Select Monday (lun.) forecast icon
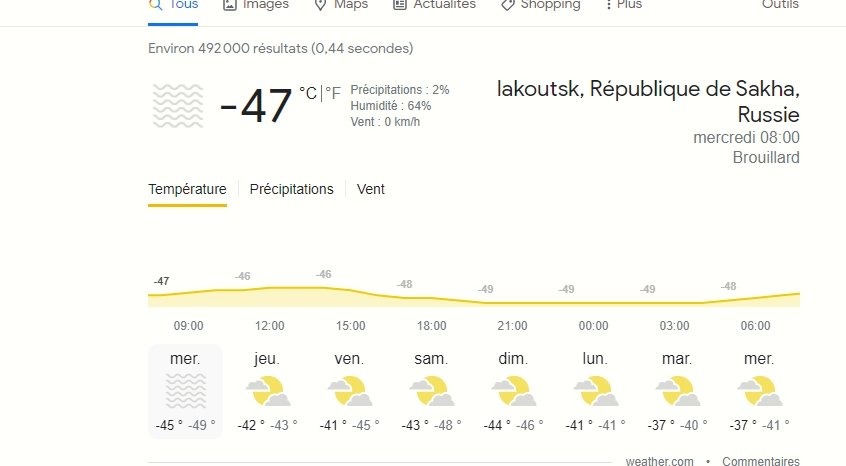846x466 pixels. (596, 392)
